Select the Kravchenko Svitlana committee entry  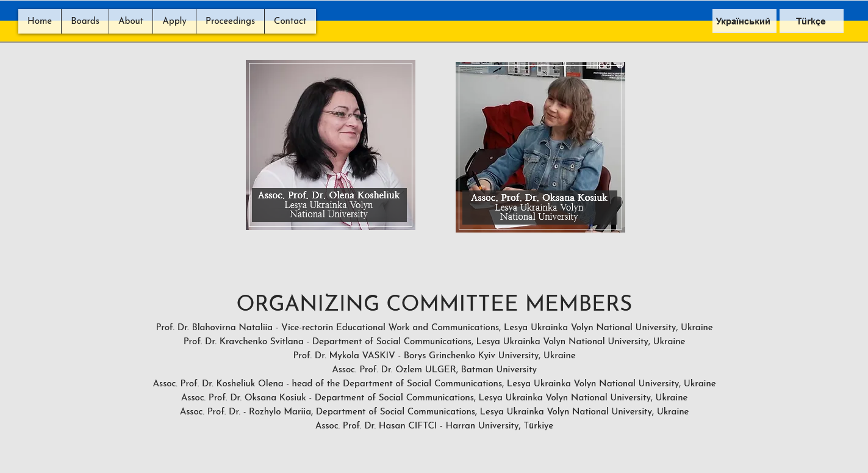(x=434, y=342)
